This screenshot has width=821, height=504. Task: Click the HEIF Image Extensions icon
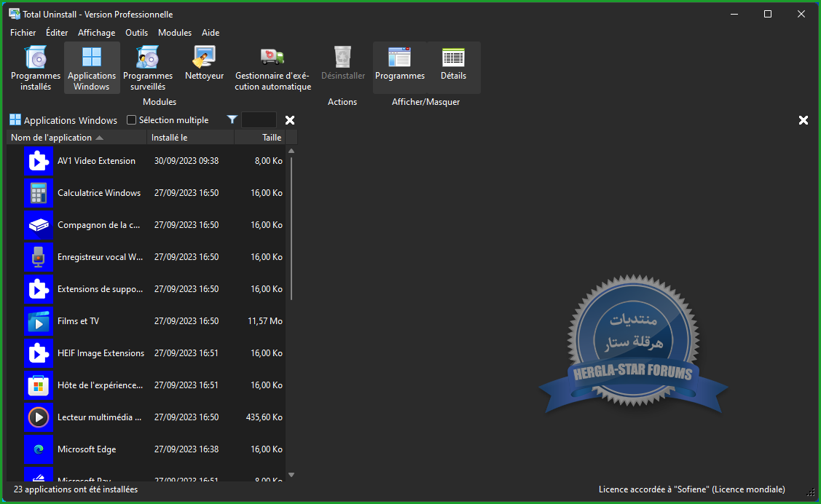point(38,353)
